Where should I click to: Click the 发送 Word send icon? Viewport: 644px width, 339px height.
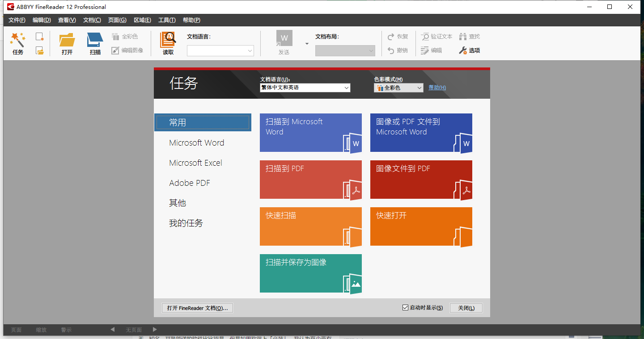coord(284,38)
